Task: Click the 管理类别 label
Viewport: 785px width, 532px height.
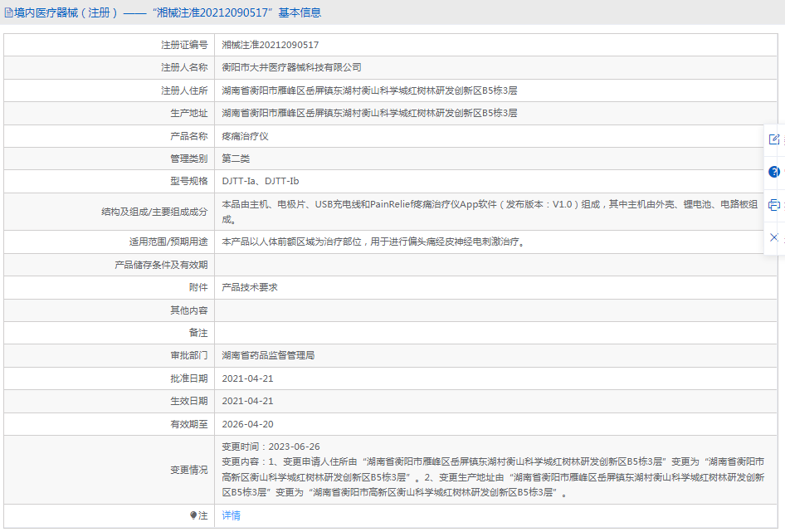Action: click(188, 159)
